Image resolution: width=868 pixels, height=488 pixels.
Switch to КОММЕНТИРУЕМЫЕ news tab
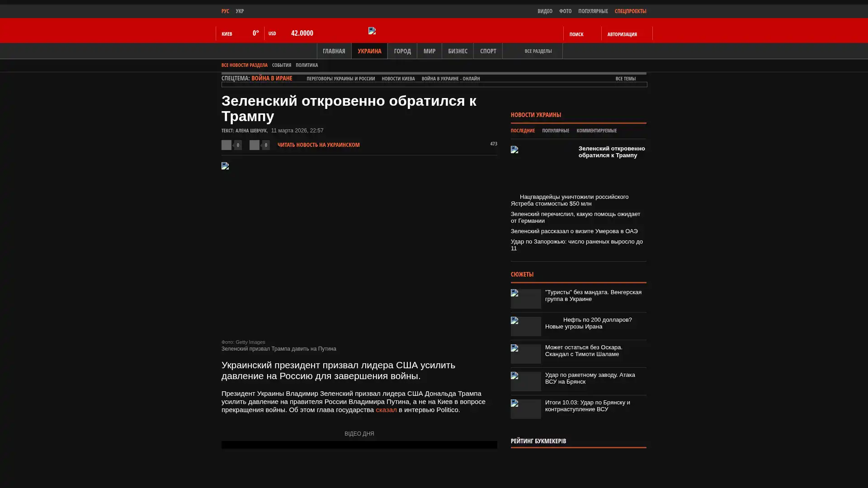tap(596, 131)
